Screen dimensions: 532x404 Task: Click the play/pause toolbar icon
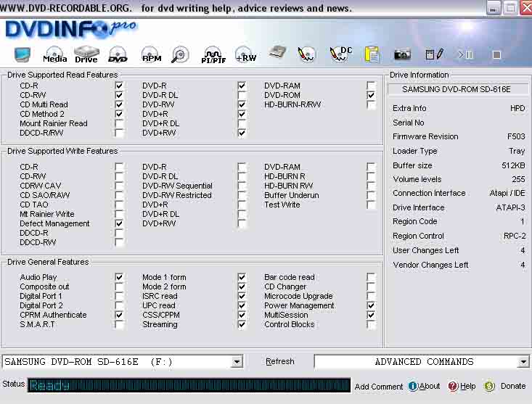click(465, 54)
